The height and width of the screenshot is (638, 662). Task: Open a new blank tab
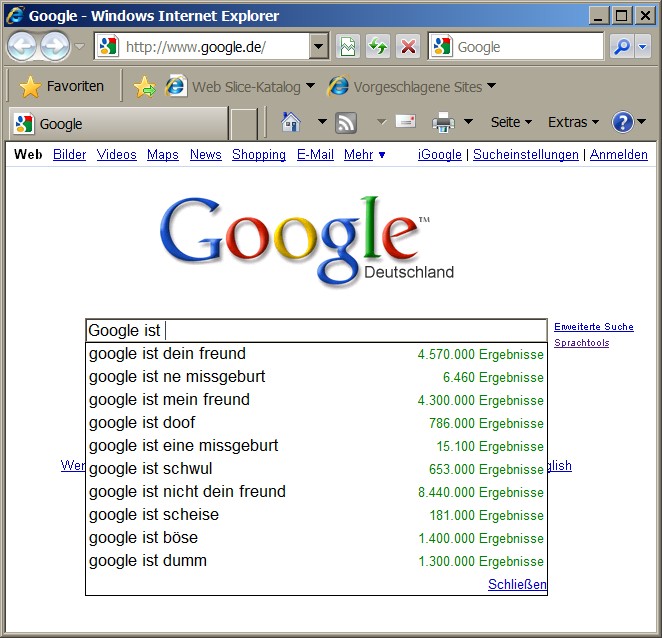pos(244,124)
